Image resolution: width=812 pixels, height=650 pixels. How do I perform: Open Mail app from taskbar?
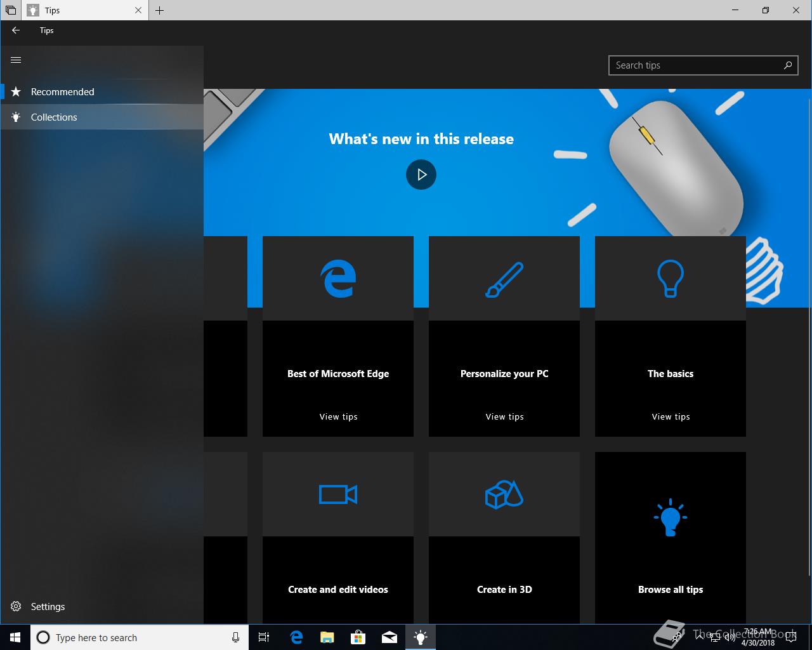click(390, 637)
